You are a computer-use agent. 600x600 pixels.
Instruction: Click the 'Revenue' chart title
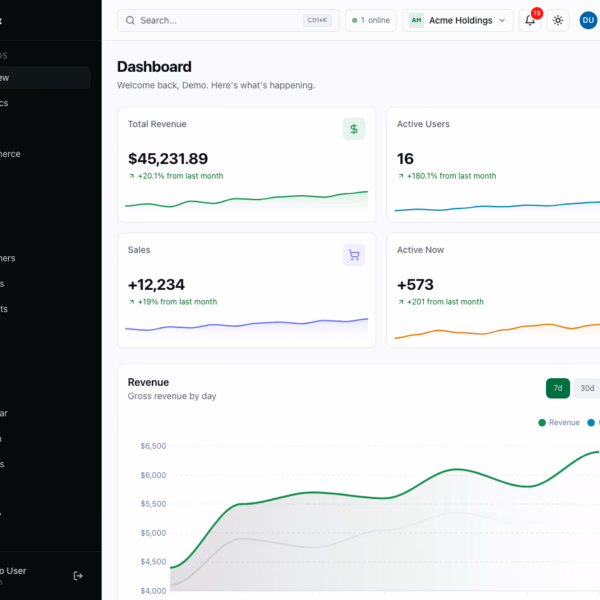click(148, 382)
